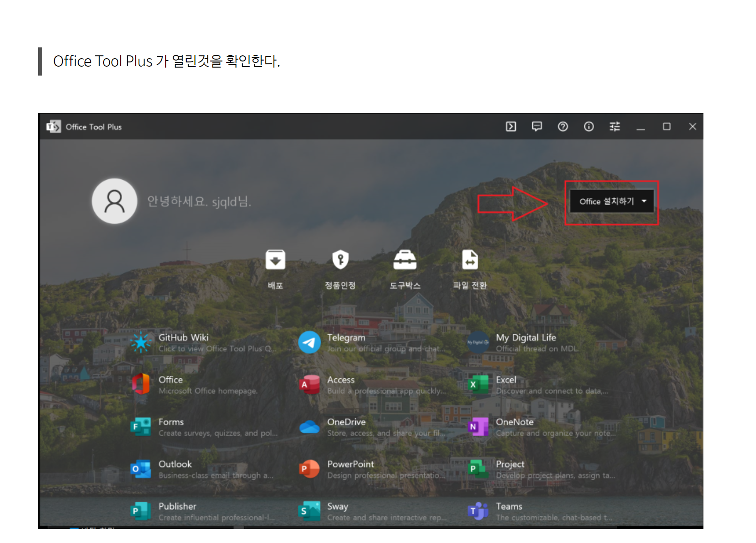Click the greeting text 안녕하세요. sjqld님.
The height and width of the screenshot is (543, 756).
point(199,201)
